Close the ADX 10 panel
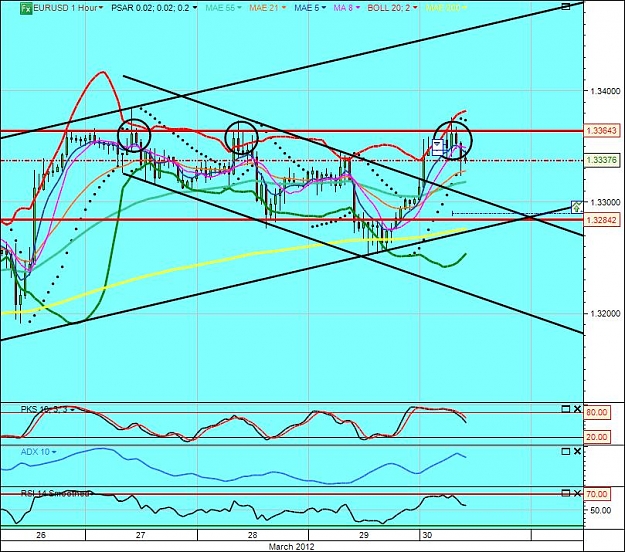This screenshot has height=552, width=625. 577,452
